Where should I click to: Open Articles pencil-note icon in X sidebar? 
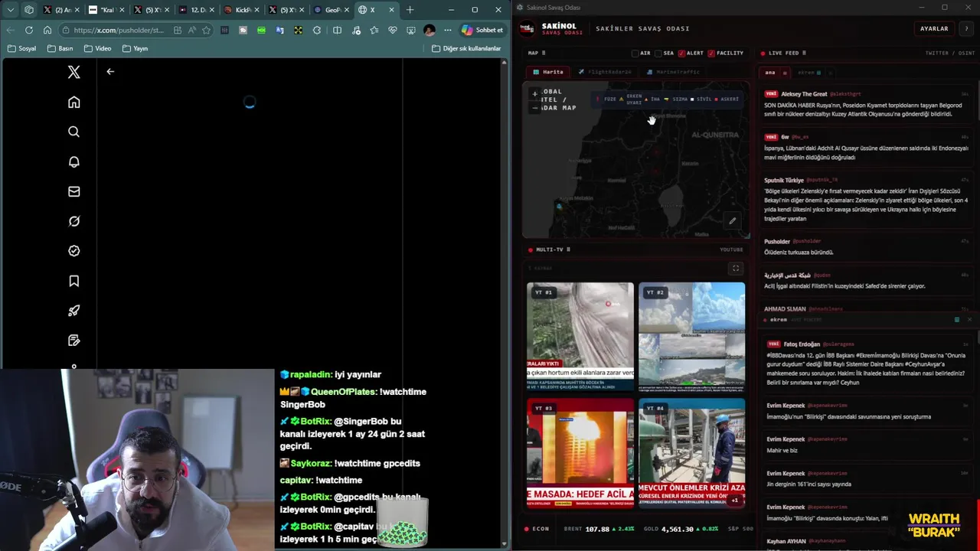click(x=73, y=341)
